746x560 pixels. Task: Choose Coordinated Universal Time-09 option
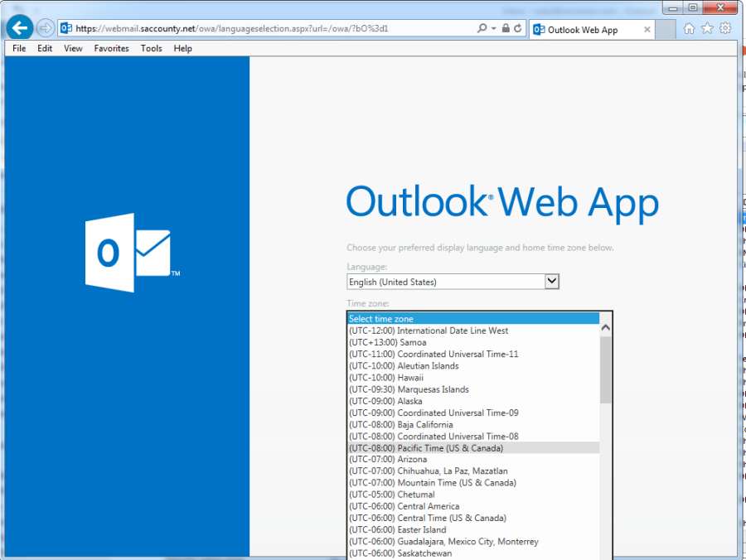[x=473, y=413]
